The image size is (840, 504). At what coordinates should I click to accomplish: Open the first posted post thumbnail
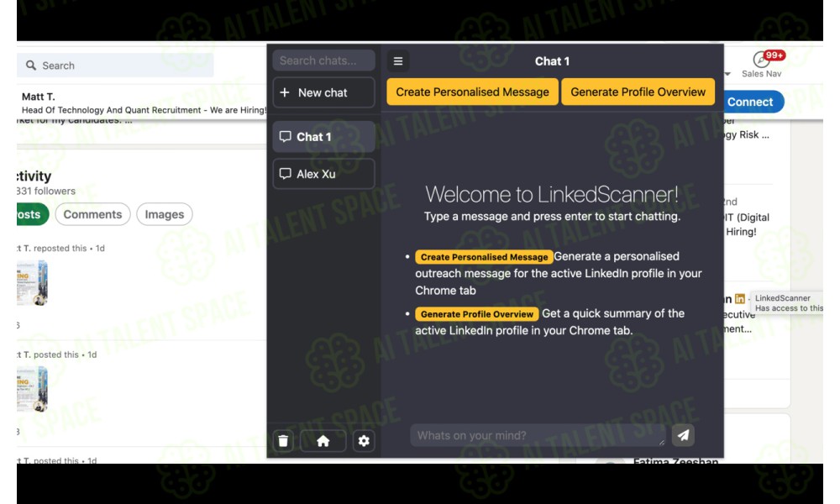coord(32,390)
